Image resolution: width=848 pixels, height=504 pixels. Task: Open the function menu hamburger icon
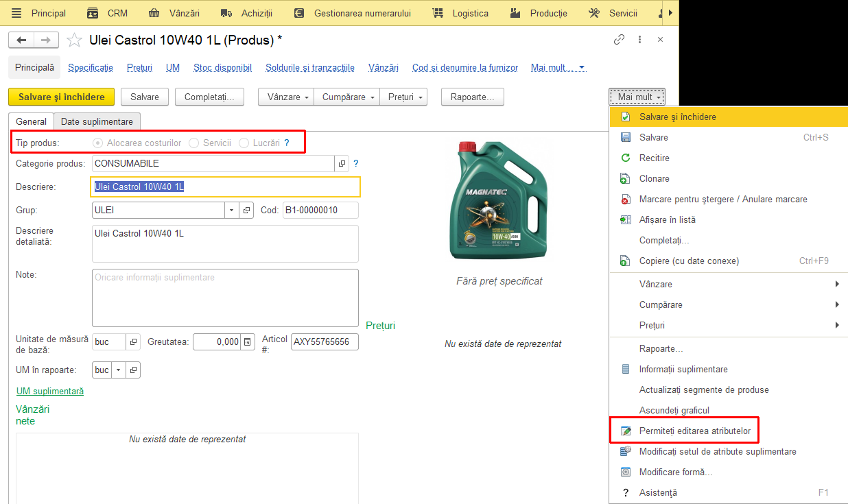pos(17,13)
